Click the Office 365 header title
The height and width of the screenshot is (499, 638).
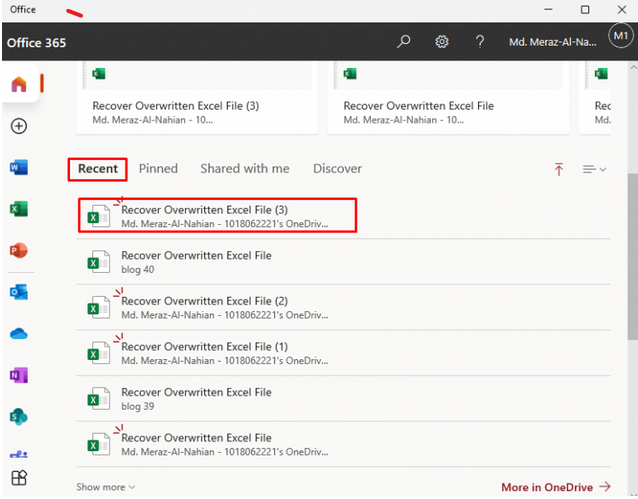37,43
